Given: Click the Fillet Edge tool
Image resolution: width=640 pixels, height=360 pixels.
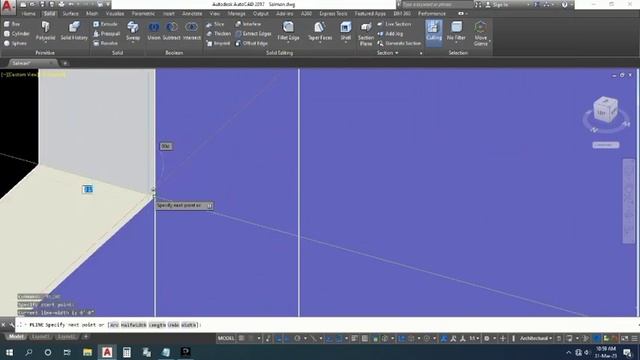Looking at the screenshot, I should point(288,31).
